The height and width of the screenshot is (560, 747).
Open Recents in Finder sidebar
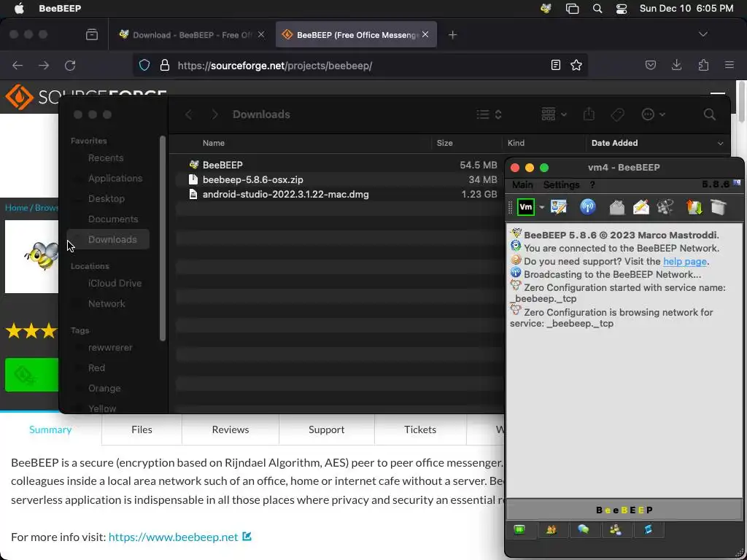click(106, 157)
